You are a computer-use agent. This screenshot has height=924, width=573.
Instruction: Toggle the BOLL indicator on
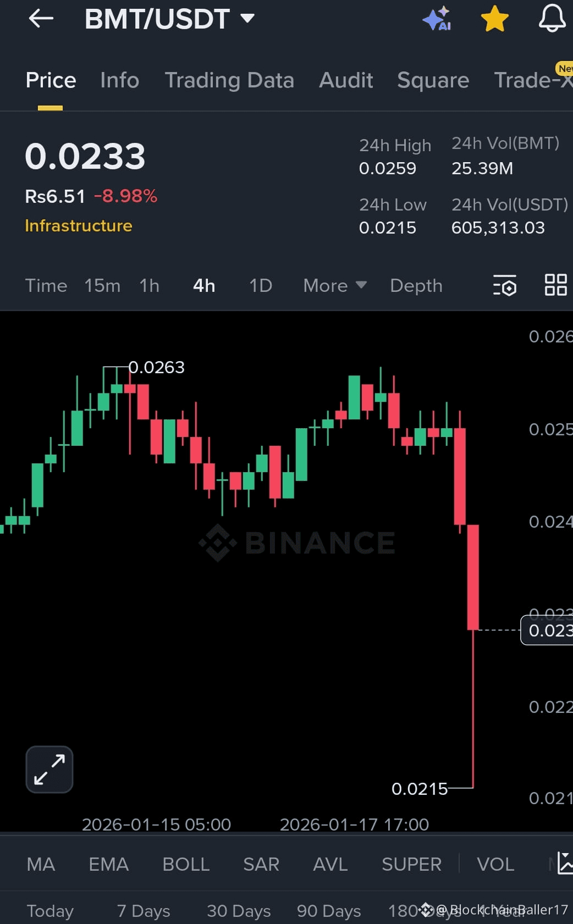click(186, 864)
